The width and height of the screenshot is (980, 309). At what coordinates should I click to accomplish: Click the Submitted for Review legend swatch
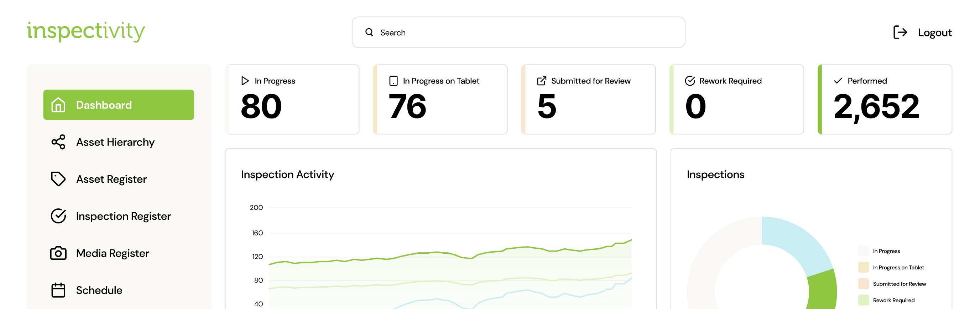(x=864, y=284)
